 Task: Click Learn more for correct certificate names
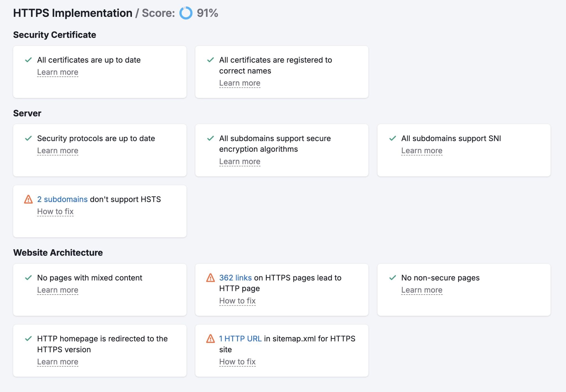point(239,83)
